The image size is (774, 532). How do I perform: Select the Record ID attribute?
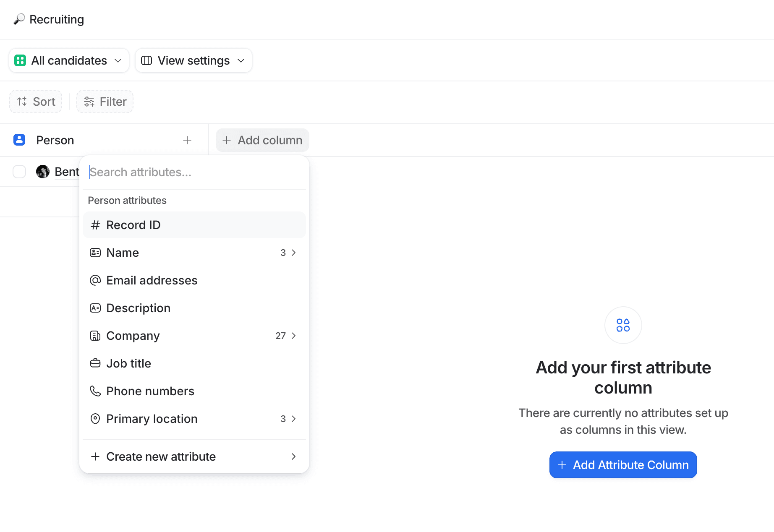coord(133,224)
